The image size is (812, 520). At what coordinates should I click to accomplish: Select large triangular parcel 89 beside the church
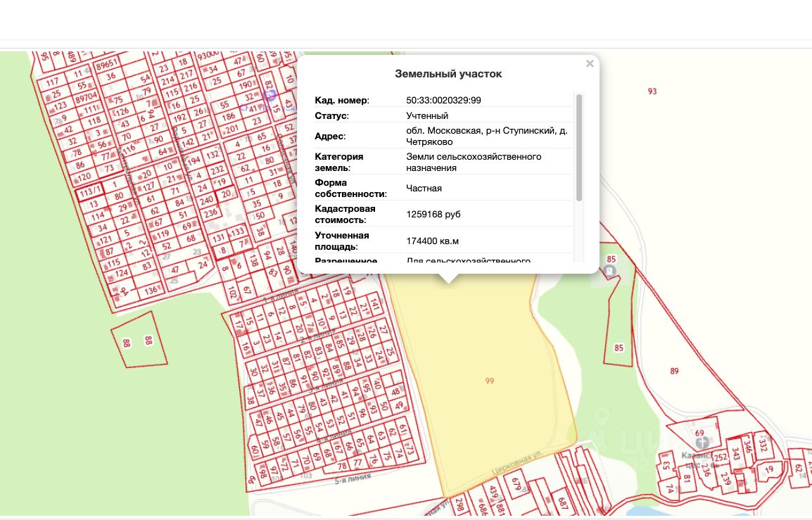click(674, 371)
